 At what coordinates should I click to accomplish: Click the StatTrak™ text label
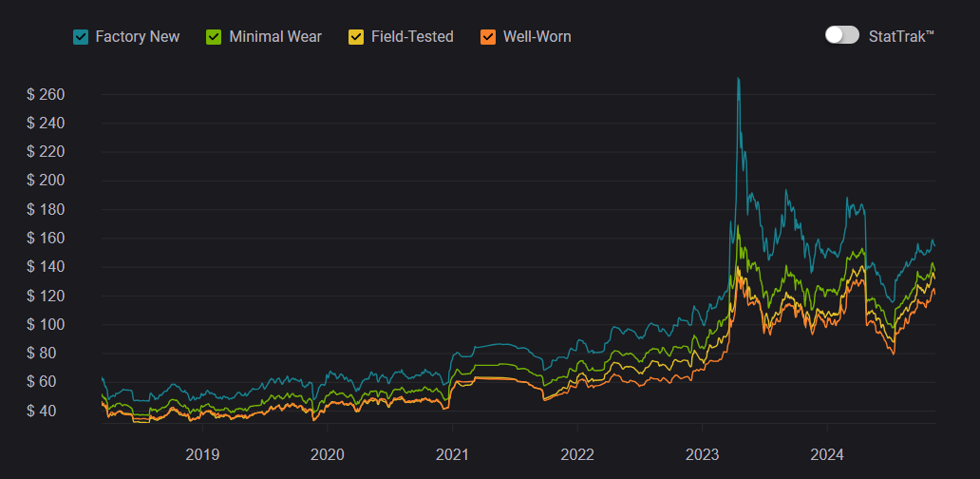click(x=901, y=35)
